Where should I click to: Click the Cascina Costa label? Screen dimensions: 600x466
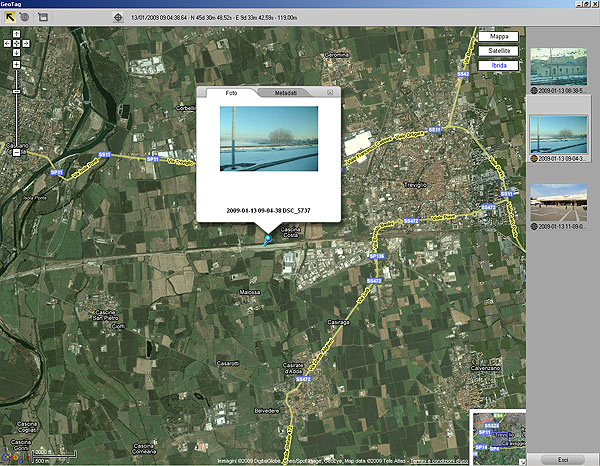pyautogui.click(x=290, y=232)
